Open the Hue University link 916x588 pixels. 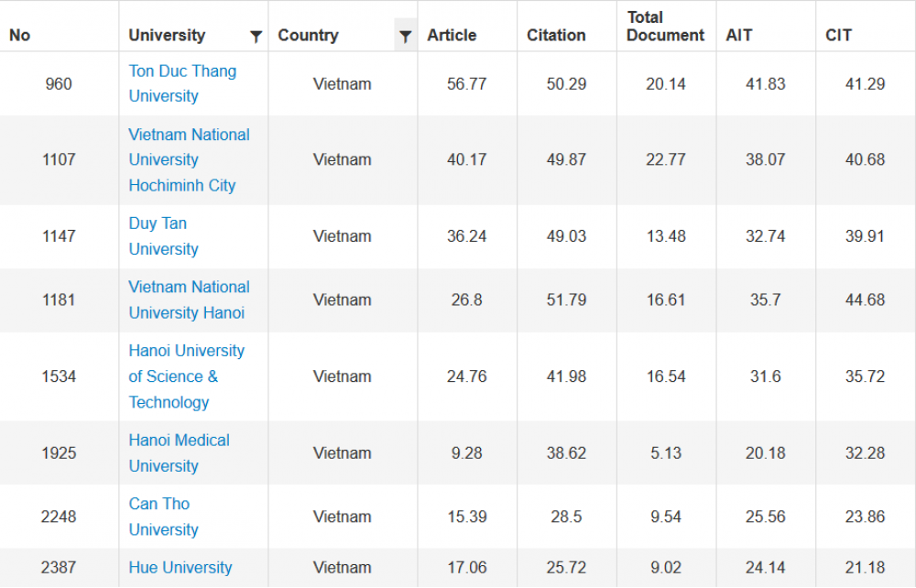pyautogui.click(x=180, y=568)
